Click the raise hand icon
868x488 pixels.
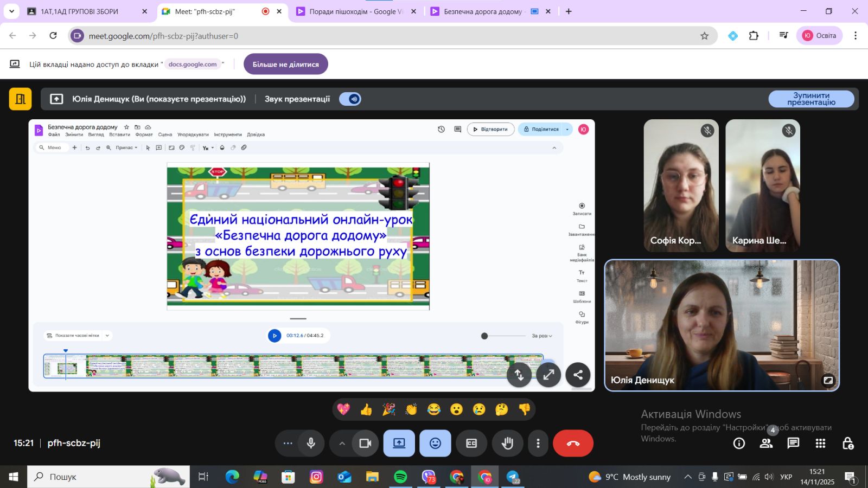point(507,444)
